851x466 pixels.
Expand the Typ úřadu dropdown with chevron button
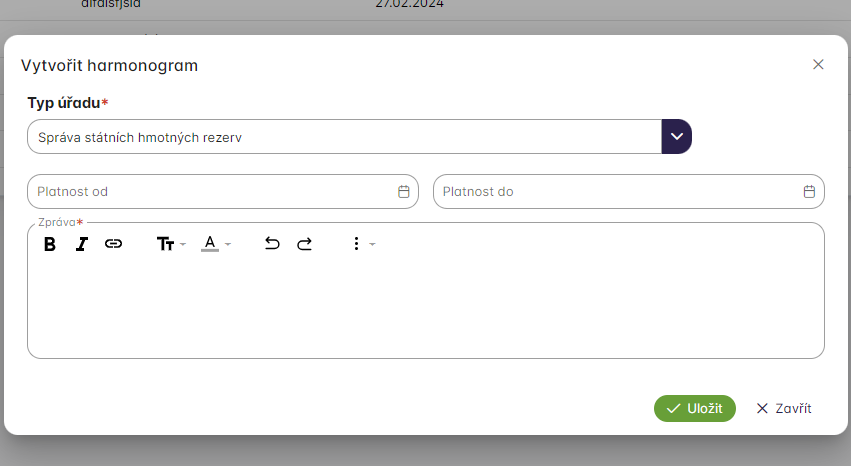677,137
